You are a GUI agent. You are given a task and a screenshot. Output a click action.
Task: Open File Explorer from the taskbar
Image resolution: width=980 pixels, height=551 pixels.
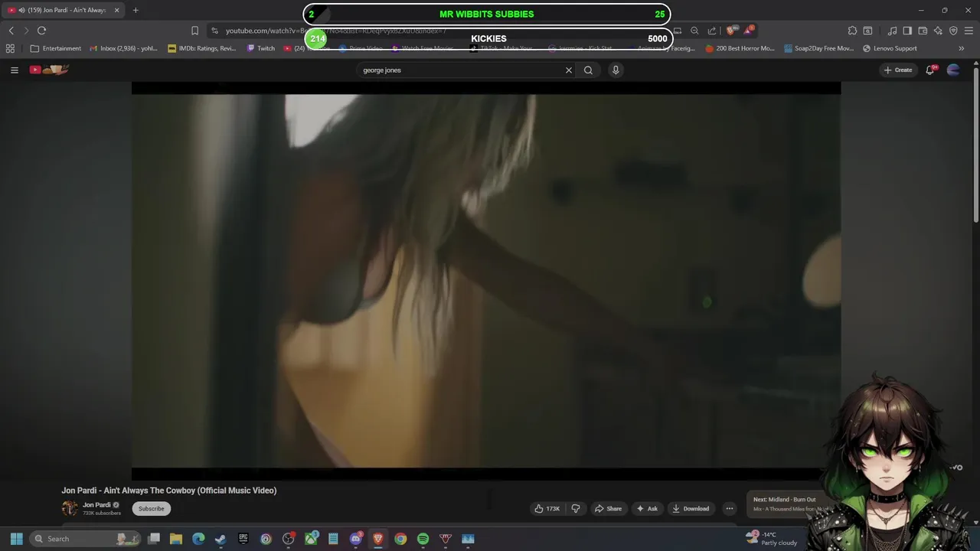coord(176,539)
